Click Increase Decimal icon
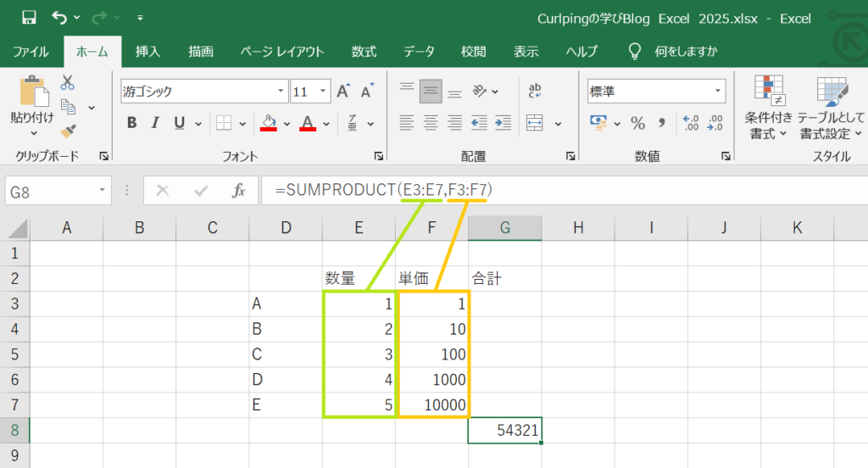This screenshot has height=468, width=868. [x=691, y=123]
